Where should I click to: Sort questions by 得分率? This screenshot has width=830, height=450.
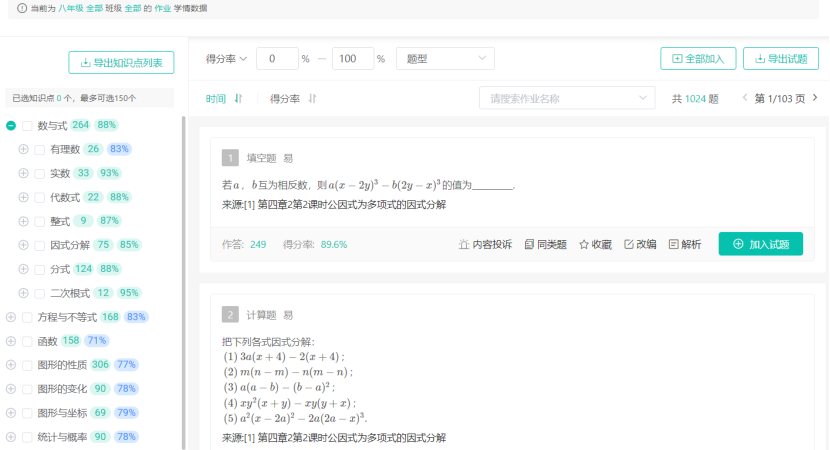click(x=285, y=98)
